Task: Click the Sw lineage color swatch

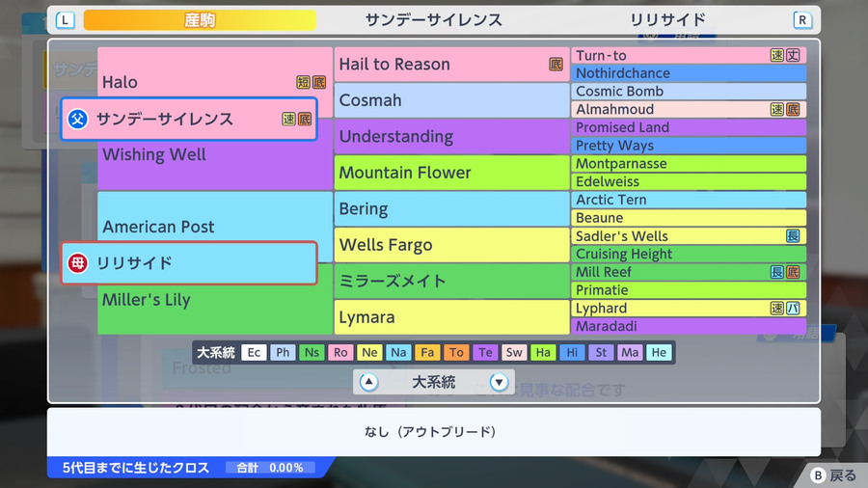Action: [x=514, y=352]
